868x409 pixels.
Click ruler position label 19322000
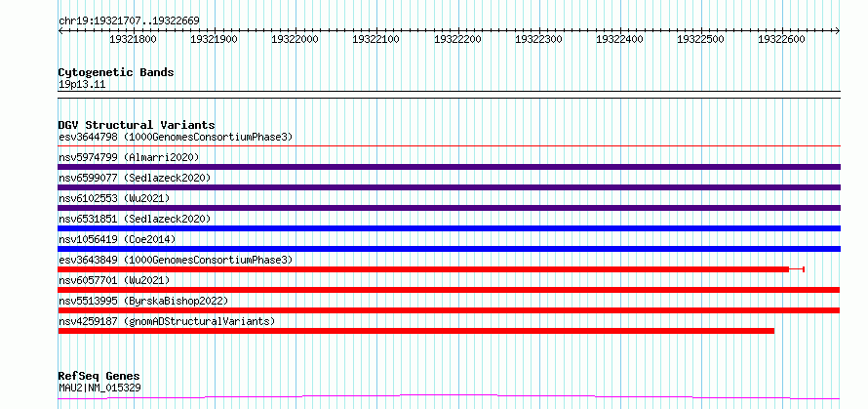(296, 39)
